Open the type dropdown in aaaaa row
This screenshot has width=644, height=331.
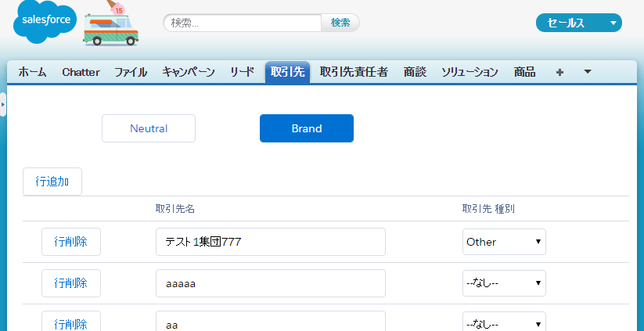point(505,283)
